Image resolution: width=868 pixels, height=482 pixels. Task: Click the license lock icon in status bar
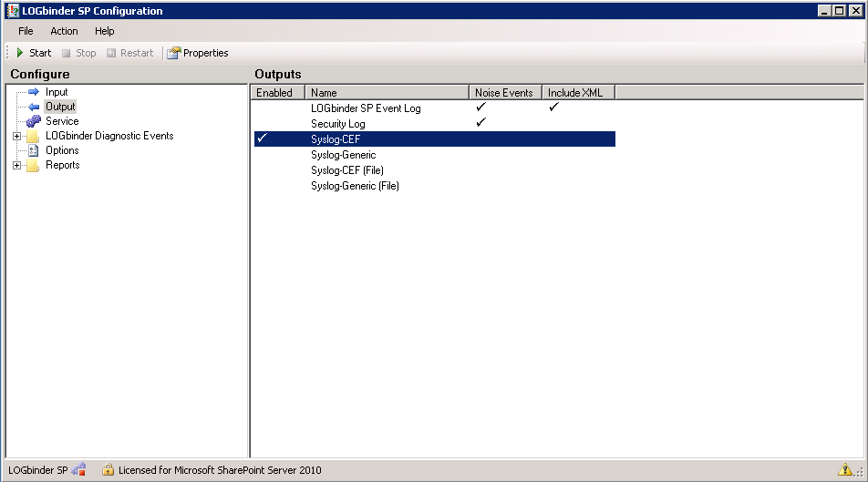[x=108, y=470]
